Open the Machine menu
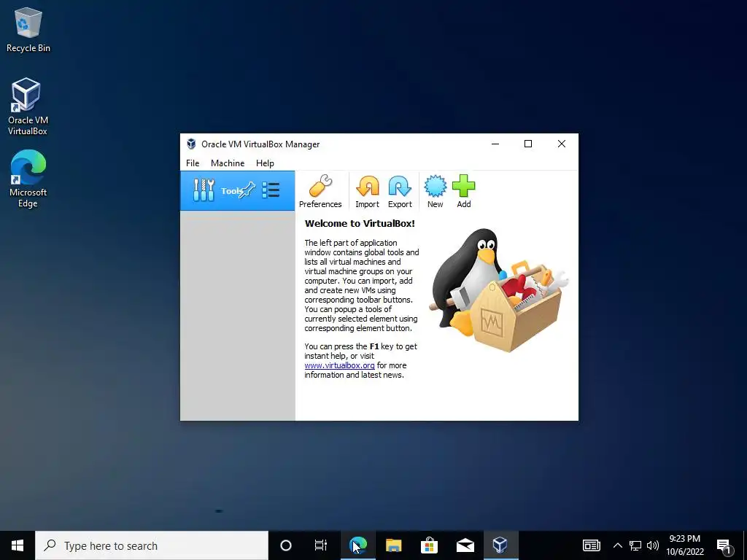 (228, 163)
